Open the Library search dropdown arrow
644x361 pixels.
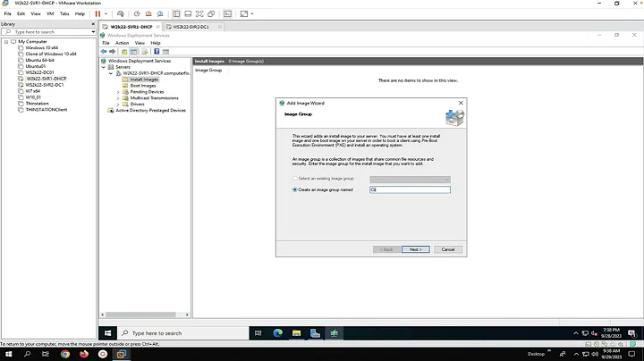[93, 31]
